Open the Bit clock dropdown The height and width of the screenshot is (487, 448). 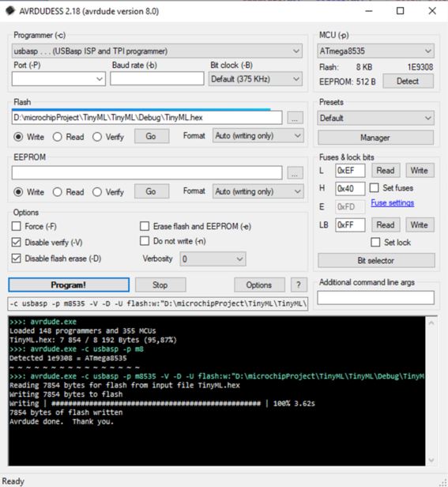pos(255,79)
